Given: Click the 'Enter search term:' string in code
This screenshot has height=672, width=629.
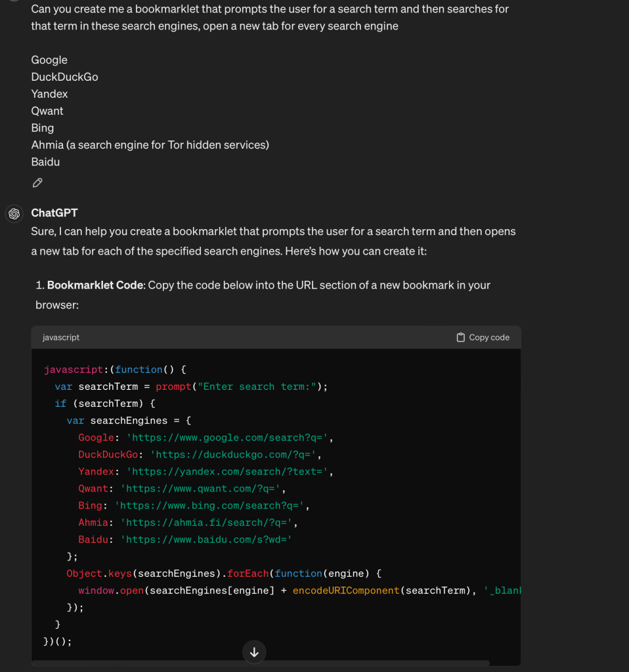Looking at the screenshot, I should (257, 387).
